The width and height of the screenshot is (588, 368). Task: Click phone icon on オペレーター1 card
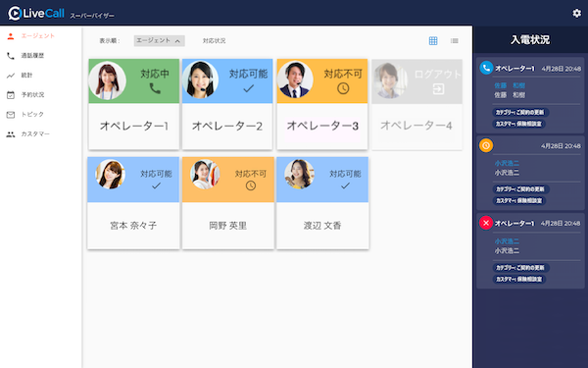coord(155,88)
